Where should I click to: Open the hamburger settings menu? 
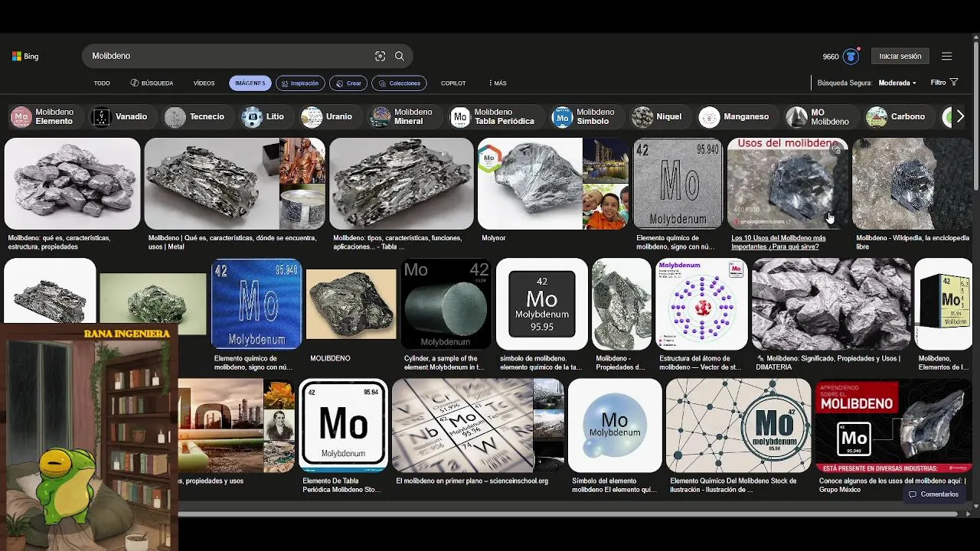pos(947,56)
